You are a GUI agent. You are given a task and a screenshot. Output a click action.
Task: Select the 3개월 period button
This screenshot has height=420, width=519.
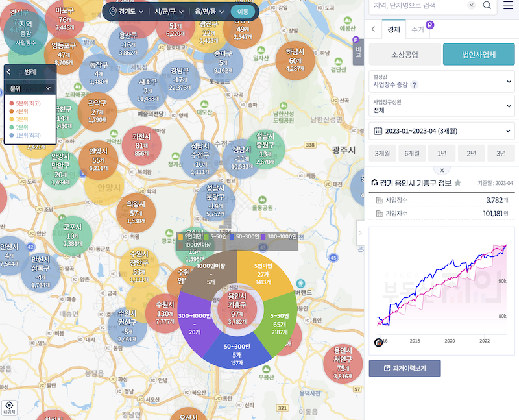tap(382, 153)
